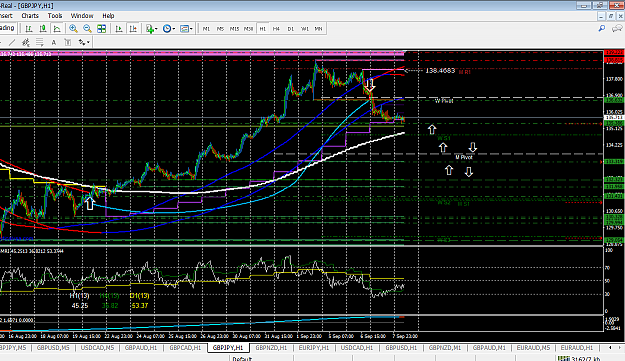Open the periodicity clock icon

click(167, 29)
